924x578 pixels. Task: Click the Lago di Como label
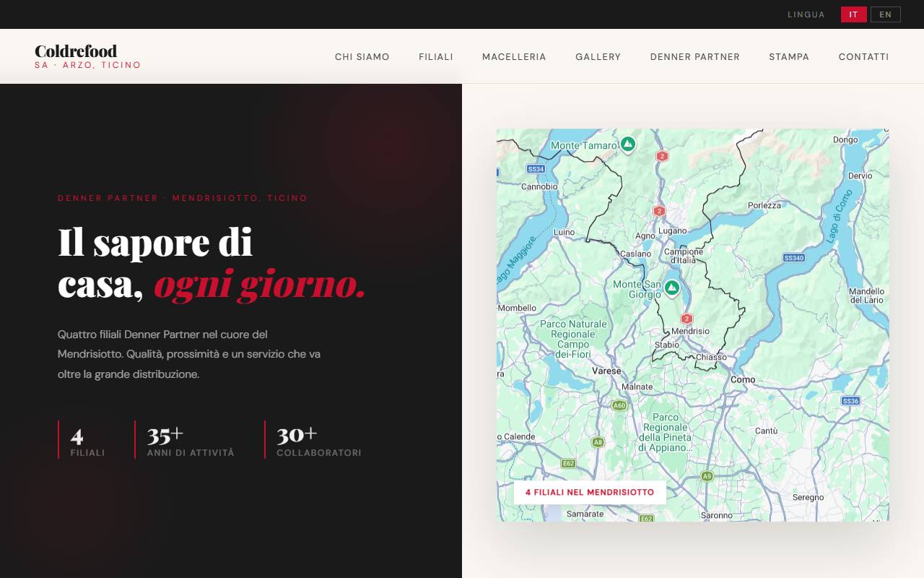click(839, 215)
